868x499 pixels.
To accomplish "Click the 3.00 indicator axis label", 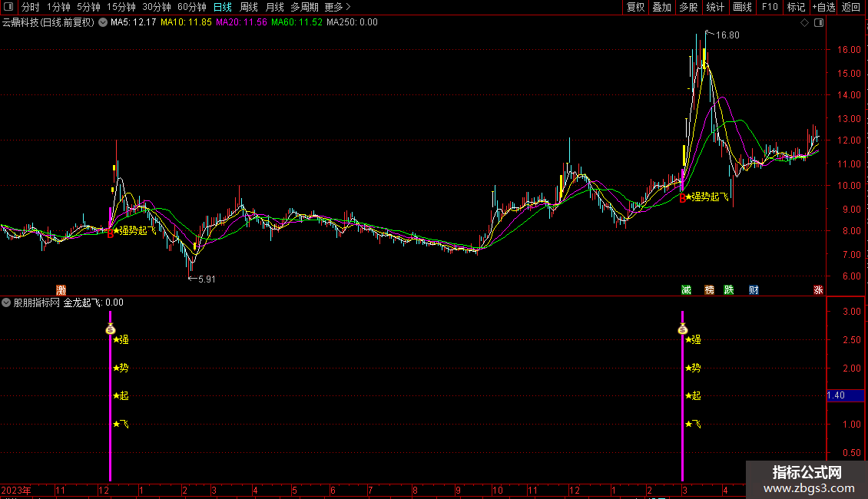I will (x=851, y=312).
